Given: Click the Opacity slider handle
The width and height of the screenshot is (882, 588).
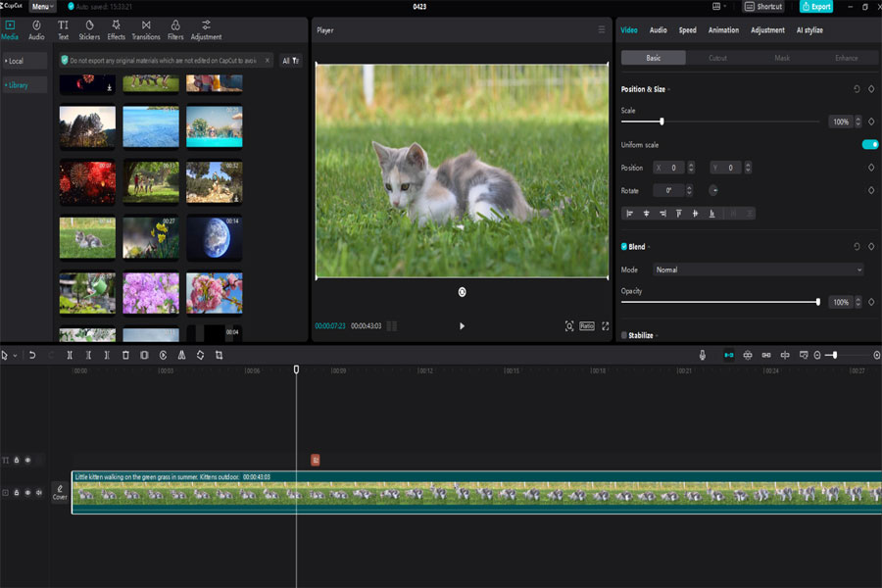Looking at the screenshot, I should pos(818,302).
